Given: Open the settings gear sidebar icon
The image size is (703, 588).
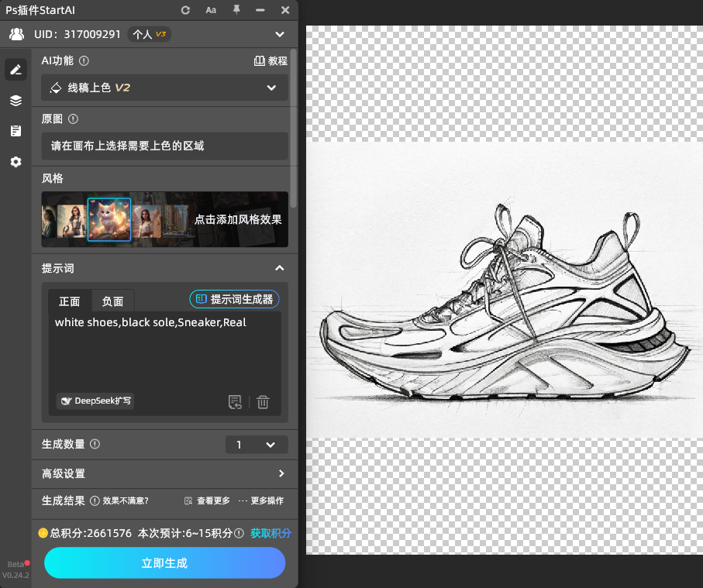Looking at the screenshot, I should (x=16, y=162).
